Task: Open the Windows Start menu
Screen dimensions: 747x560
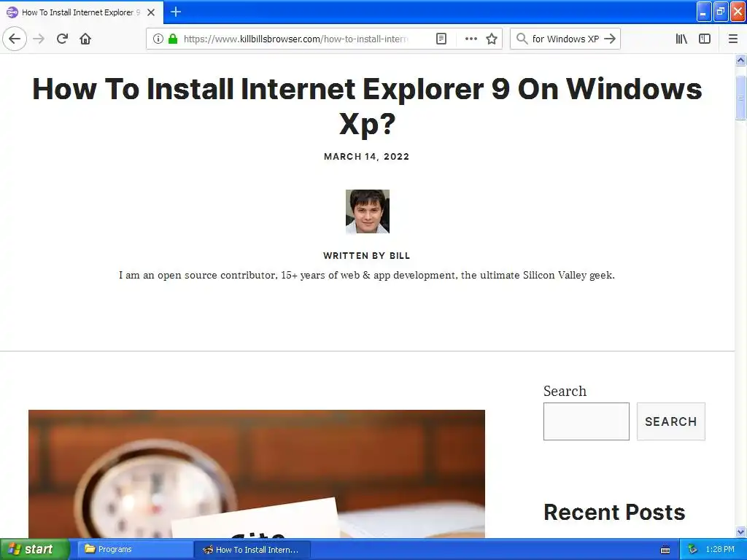Action: click(35, 549)
